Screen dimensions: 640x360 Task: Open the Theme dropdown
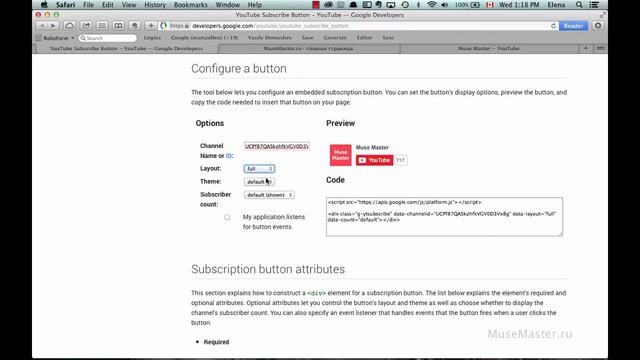259,182
